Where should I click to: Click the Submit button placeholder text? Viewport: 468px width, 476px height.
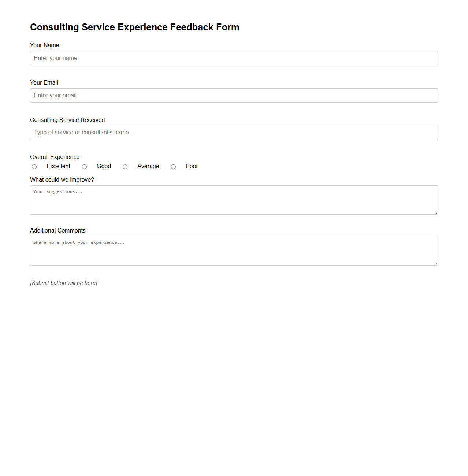pos(63,283)
